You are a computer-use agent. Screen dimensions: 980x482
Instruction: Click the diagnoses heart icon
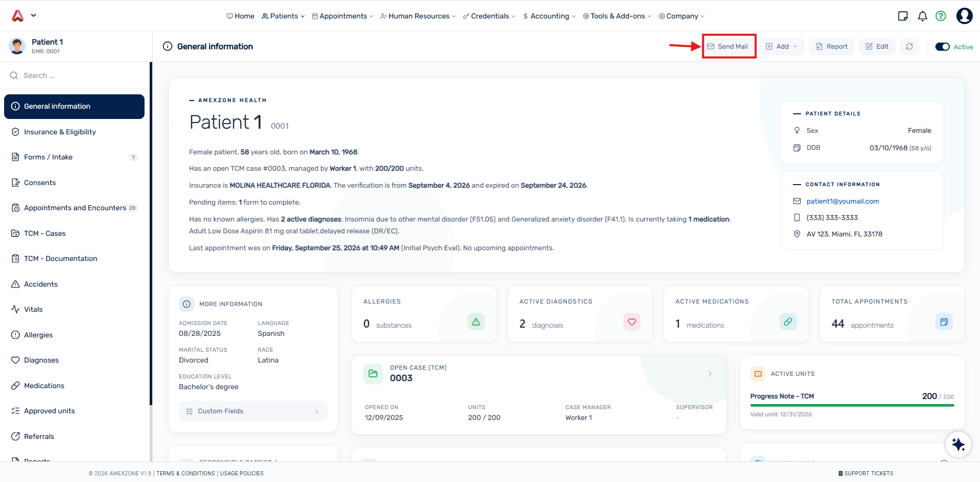[632, 322]
